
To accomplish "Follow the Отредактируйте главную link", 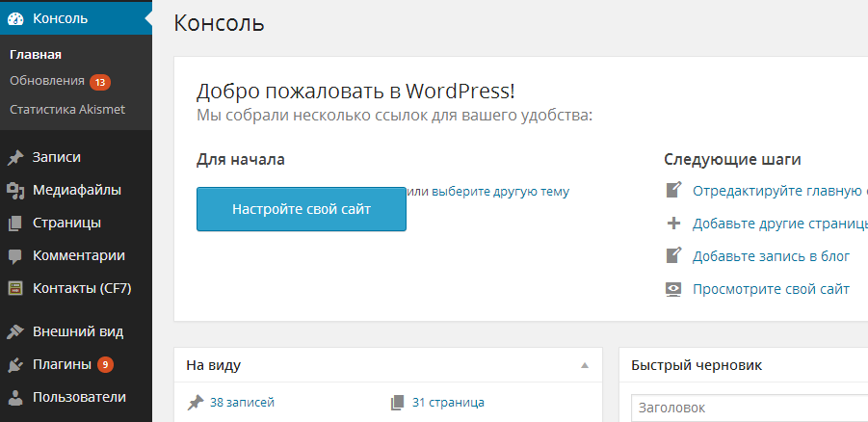I will tap(780, 191).
